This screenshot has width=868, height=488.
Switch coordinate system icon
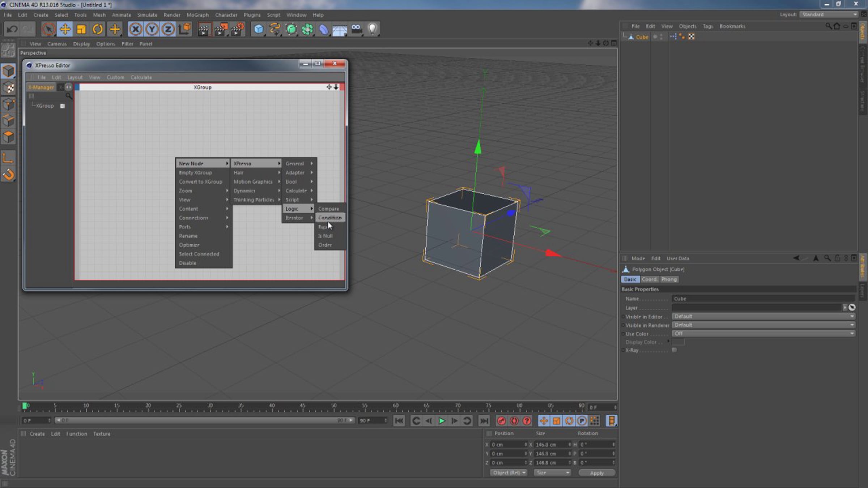tap(185, 29)
